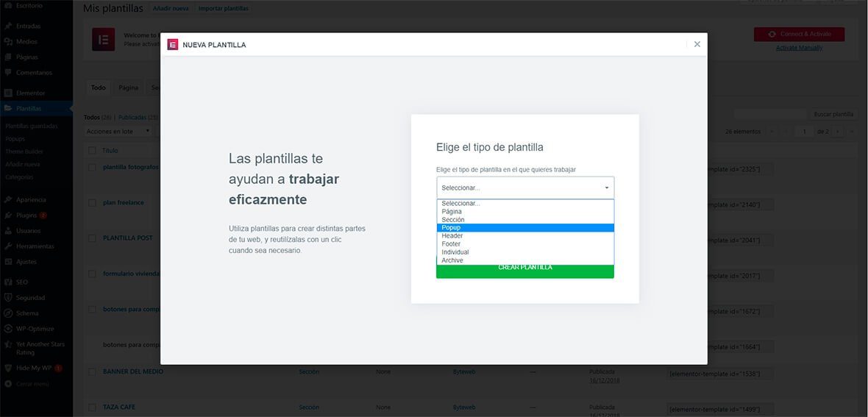Close the Nueva Plantilla dialog
Image resolution: width=868 pixels, height=417 pixels.
(x=697, y=44)
